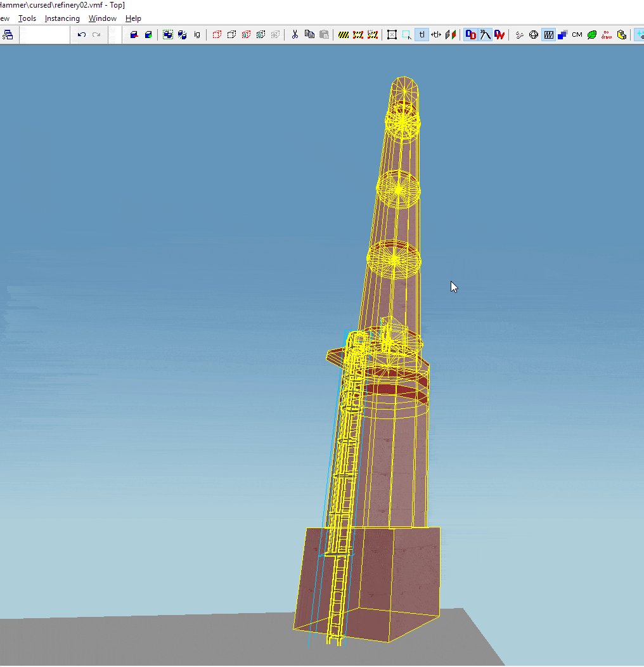The image size is (644, 667).
Task: Cut selection with the scissors icon
Action: [x=295, y=34]
